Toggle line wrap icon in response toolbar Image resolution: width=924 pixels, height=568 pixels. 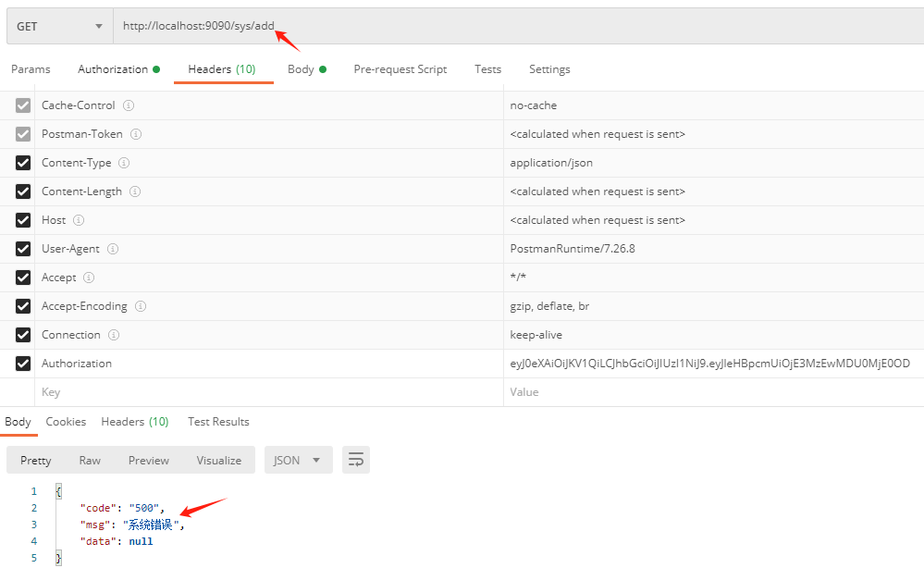[356, 460]
